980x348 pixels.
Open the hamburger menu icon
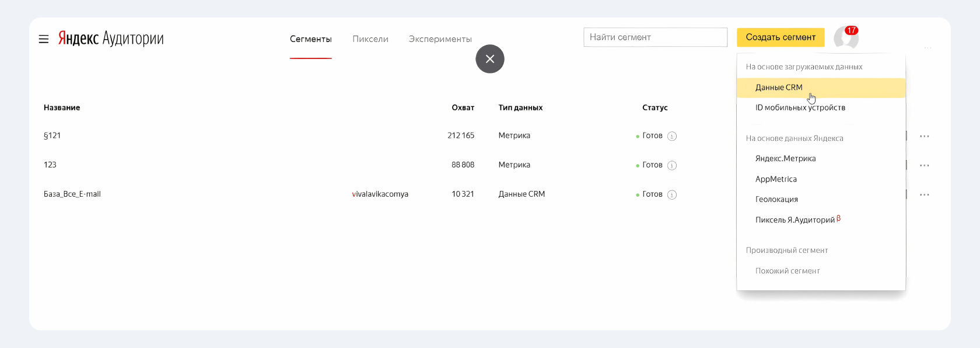(44, 39)
